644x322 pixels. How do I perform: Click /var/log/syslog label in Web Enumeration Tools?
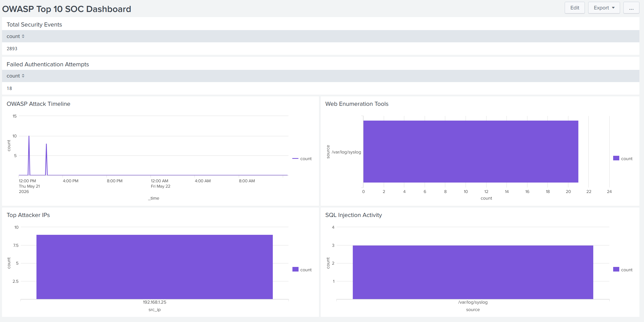(x=346, y=152)
